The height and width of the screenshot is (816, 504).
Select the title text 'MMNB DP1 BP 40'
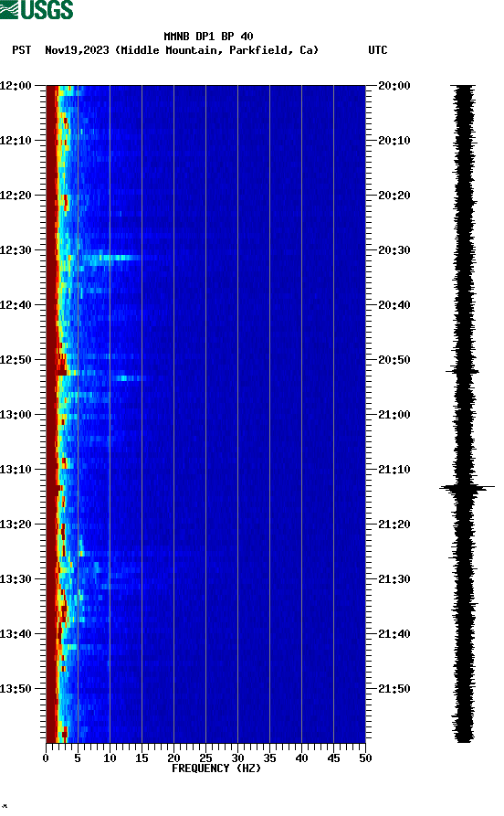point(208,37)
